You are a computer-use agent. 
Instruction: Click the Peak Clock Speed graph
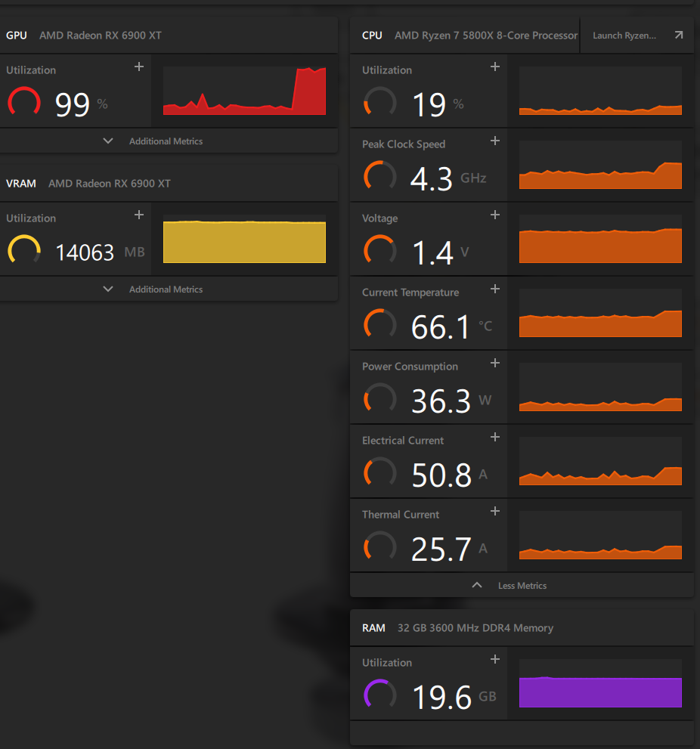point(601,165)
